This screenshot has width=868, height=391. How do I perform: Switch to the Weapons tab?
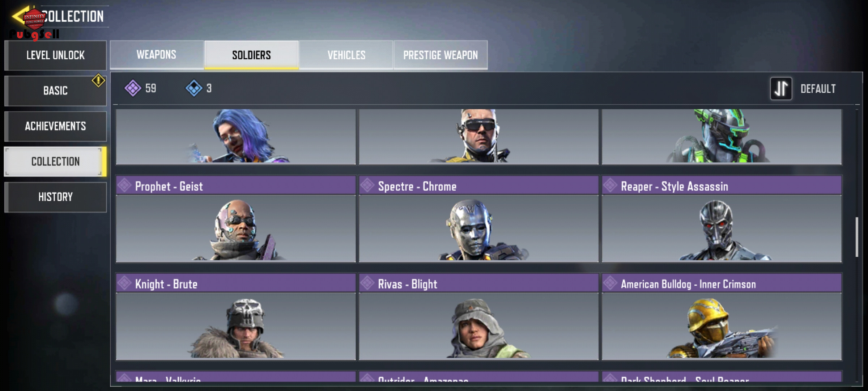pyautogui.click(x=157, y=55)
